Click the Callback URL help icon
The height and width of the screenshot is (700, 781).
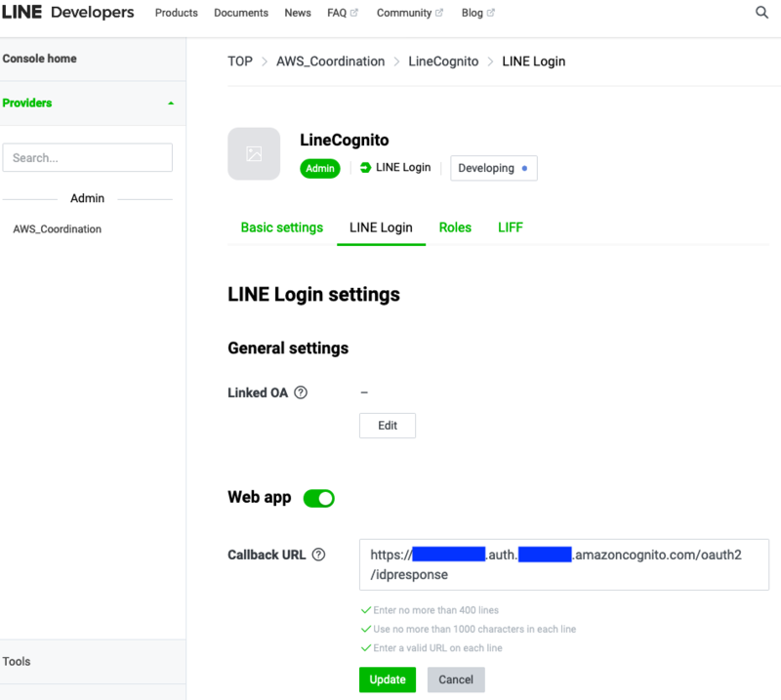pyautogui.click(x=318, y=555)
